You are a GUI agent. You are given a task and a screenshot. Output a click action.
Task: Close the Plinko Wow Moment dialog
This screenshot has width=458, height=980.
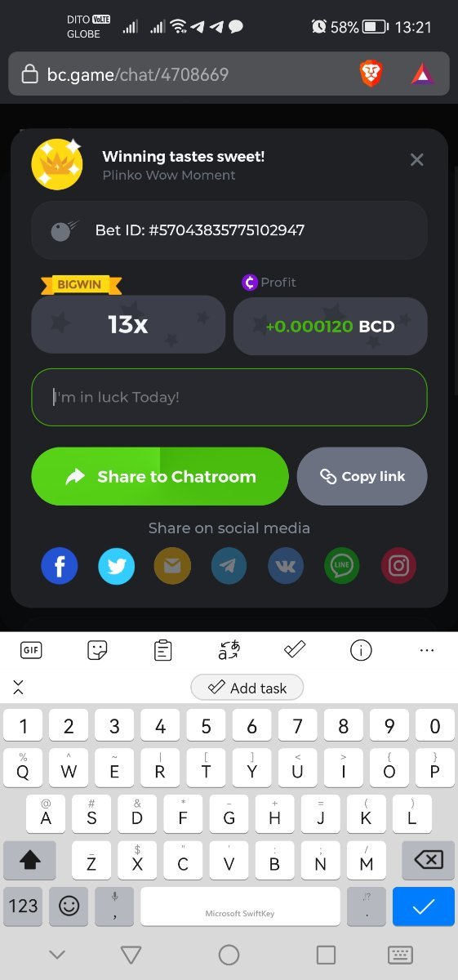pyautogui.click(x=416, y=159)
